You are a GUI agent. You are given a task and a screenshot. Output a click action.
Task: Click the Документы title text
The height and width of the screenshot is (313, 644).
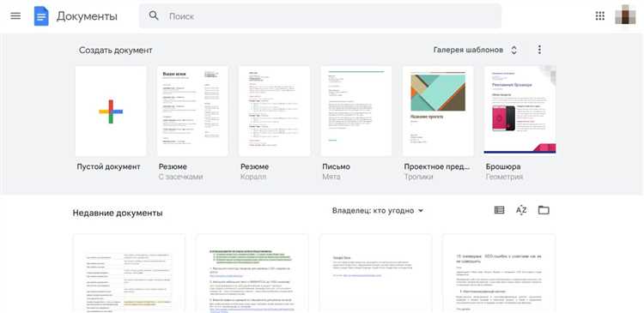tap(87, 16)
